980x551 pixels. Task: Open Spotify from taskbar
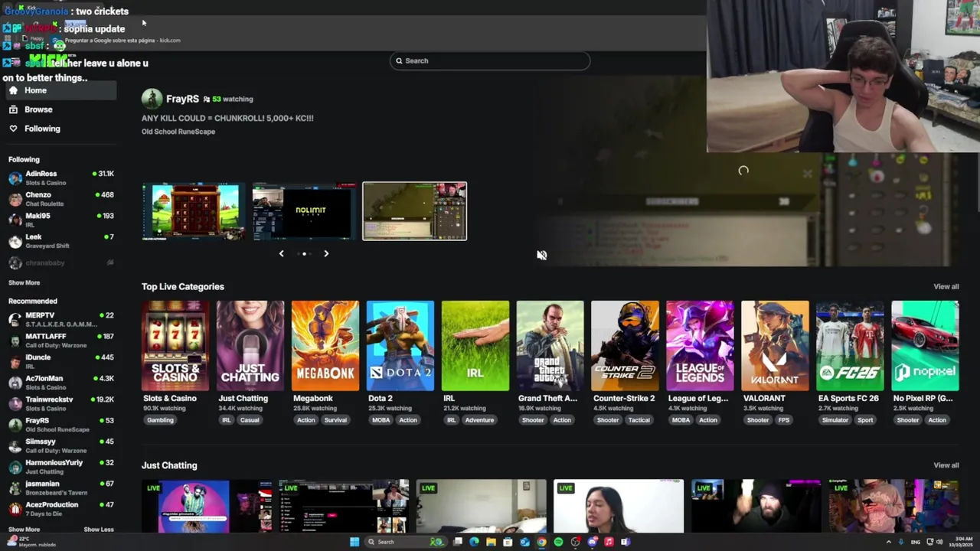point(558,542)
